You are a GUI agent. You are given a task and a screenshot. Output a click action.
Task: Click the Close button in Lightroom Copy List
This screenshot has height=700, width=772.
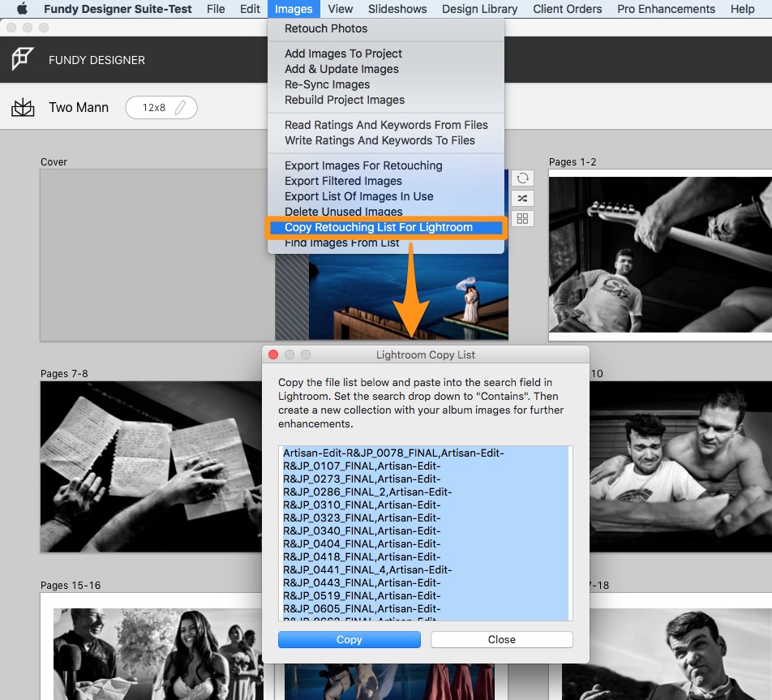pyautogui.click(x=502, y=639)
